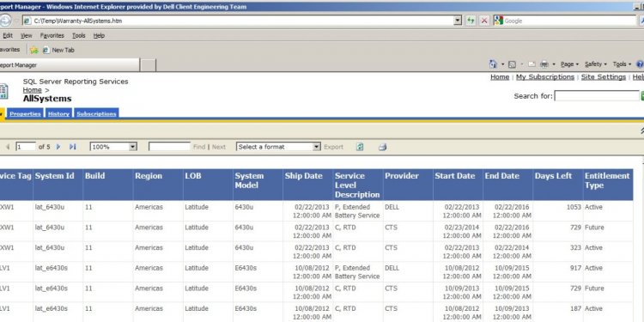Click the printer icon in the command bar
The width and height of the screenshot is (644, 322).
tap(544, 64)
